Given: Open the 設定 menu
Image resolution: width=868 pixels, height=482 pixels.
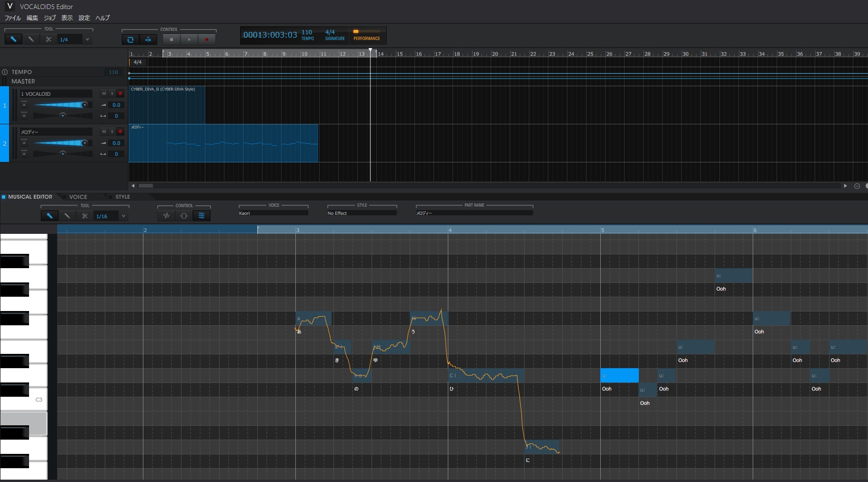Looking at the screenshot, I should pos(84,18).
